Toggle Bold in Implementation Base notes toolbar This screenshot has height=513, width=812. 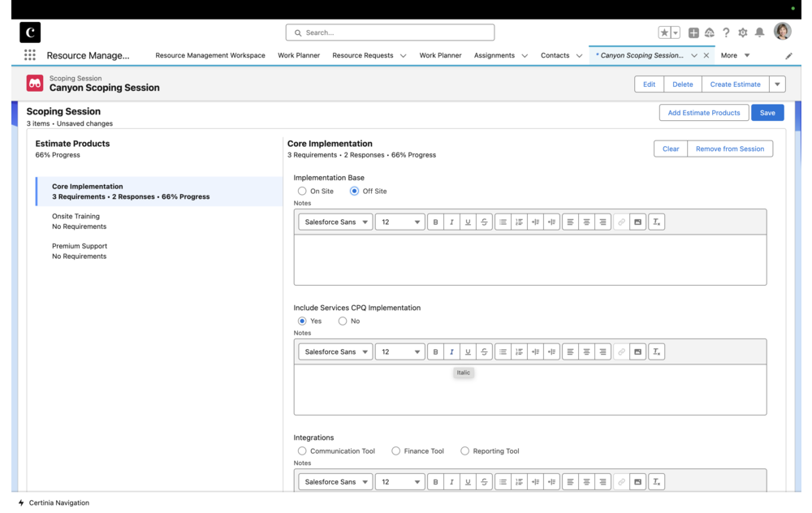435,222
